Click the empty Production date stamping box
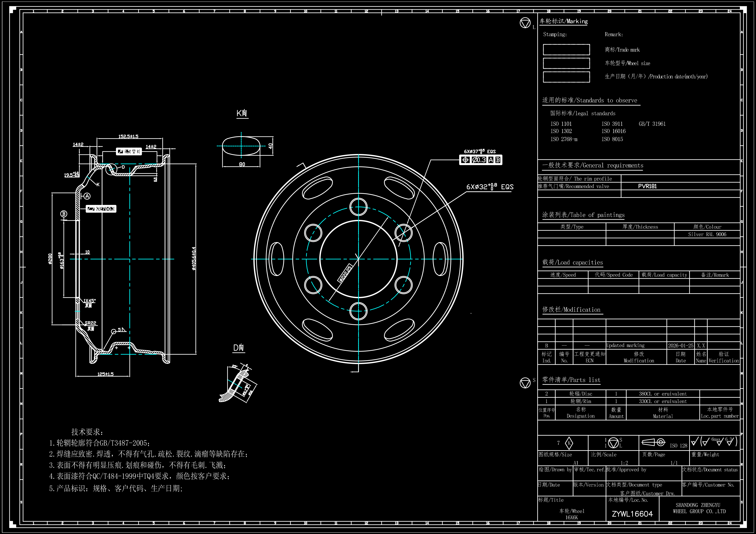This screenshot has height=534, width=756. click(566, 77)
